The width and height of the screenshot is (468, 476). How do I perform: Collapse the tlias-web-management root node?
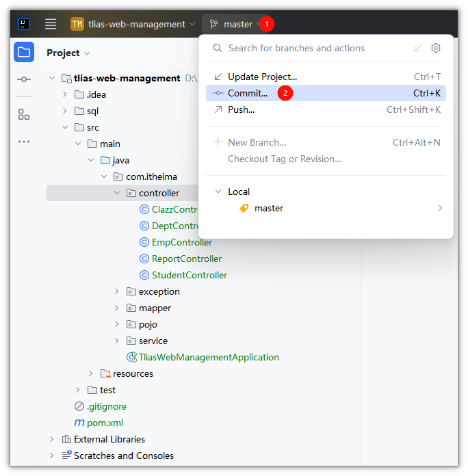tap(52, 78)
